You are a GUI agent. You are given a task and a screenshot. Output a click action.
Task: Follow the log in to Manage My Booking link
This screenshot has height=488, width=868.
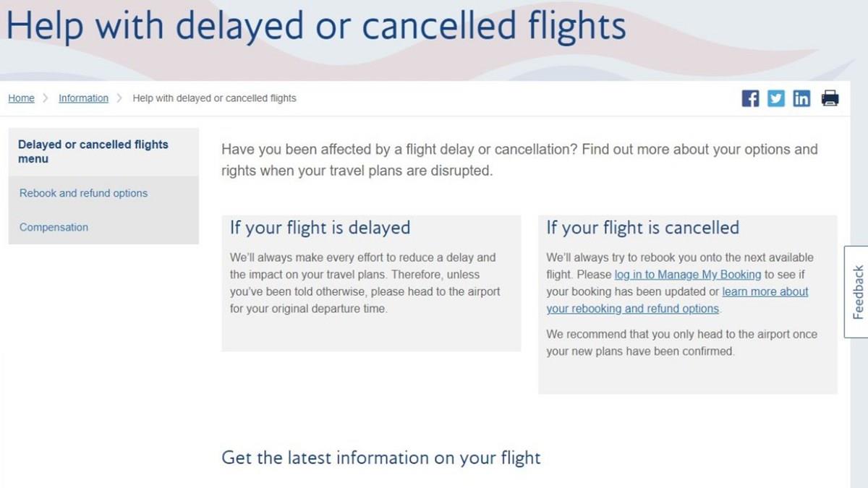click(x=687, y=275)
